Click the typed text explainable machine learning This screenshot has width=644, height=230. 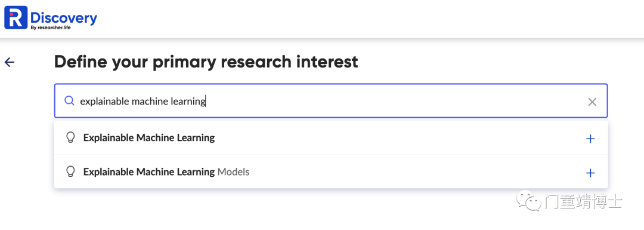point(143,102)
